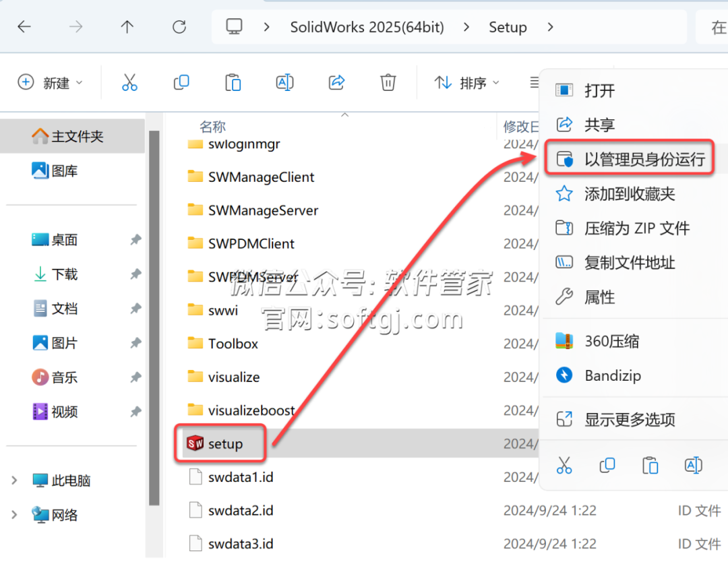Click the This PC monitor icon in address bar
728x562 pixels.
pyautogui.click(x=234, y=27)
